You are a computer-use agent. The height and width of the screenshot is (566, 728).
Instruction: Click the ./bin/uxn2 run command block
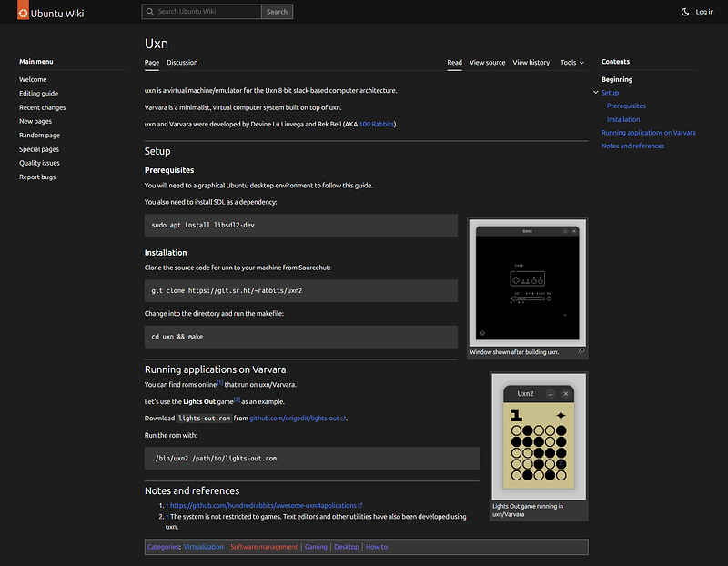pyautogui.click(x=312, y=459)
